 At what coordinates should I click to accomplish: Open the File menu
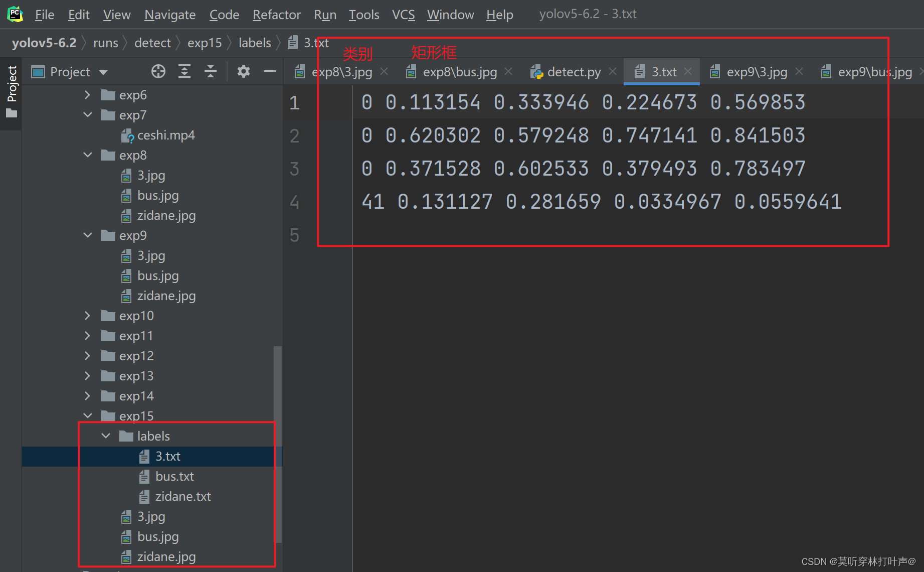coord(45,15)
